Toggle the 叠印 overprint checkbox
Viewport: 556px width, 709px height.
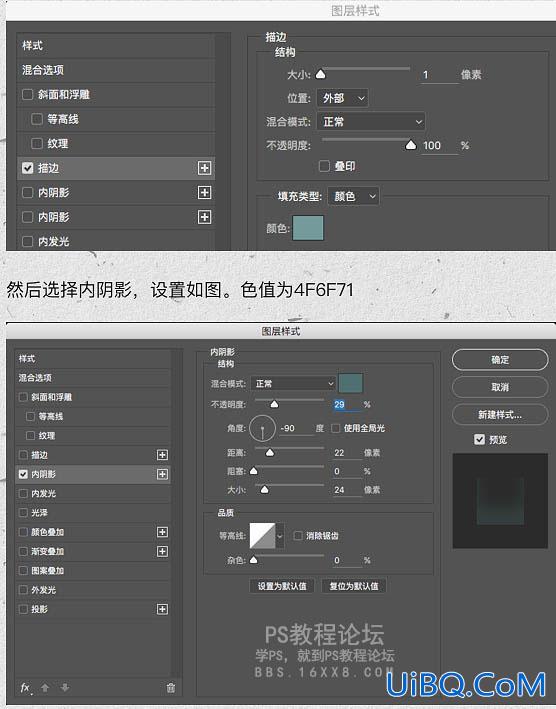[x=324, y=166]
